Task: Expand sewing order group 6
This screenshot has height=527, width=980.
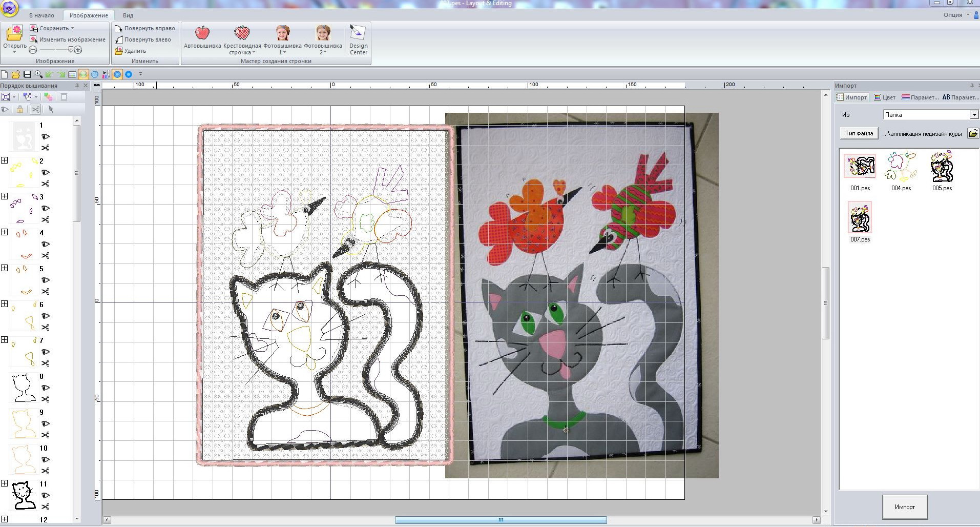Action: [4, 304]
